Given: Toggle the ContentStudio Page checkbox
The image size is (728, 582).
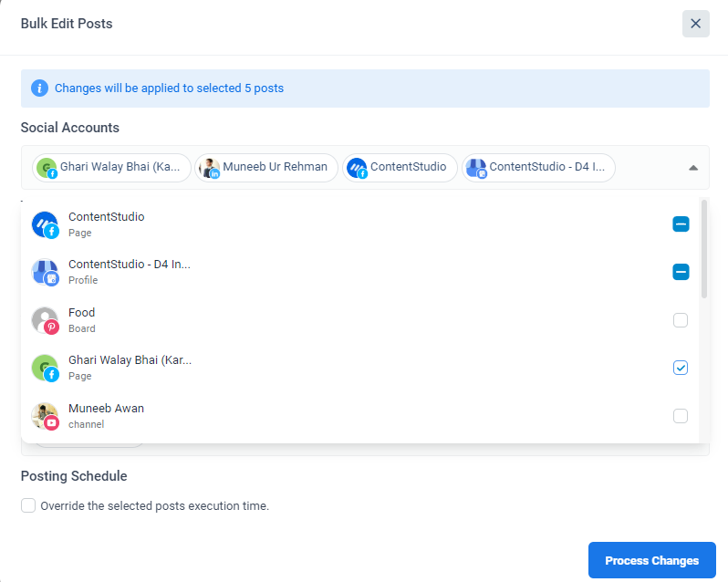Looking at the screenshot, I should tap(681, 224).
